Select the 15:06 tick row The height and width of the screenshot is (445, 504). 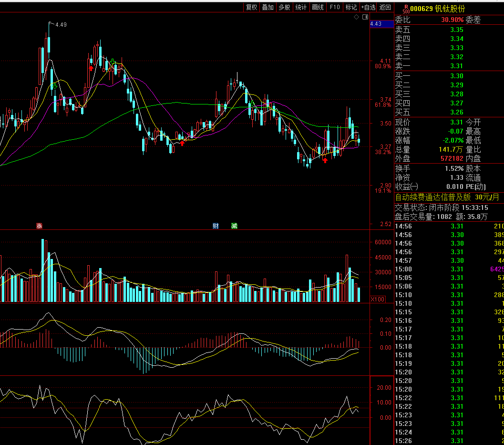pyautogui.click(x=449, y=286)
